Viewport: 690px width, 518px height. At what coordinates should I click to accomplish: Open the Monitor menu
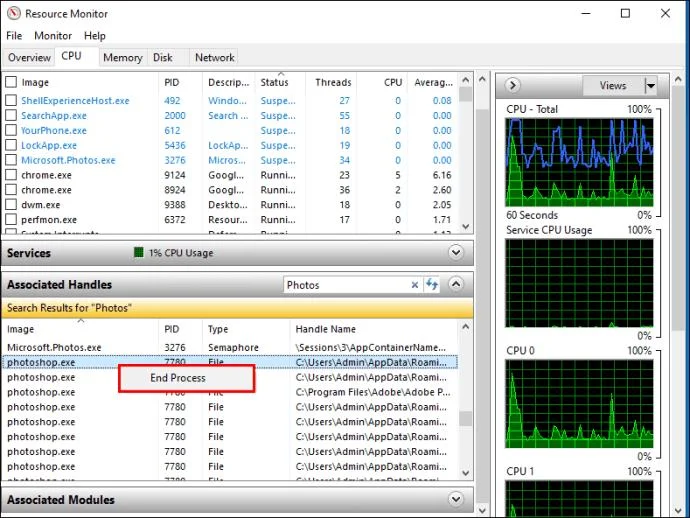coord(53,36)
